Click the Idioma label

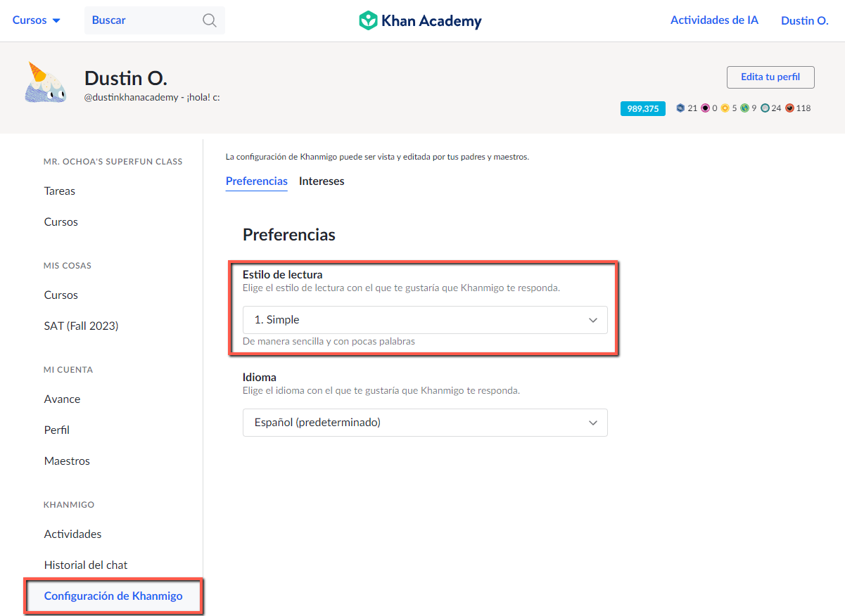260,378
